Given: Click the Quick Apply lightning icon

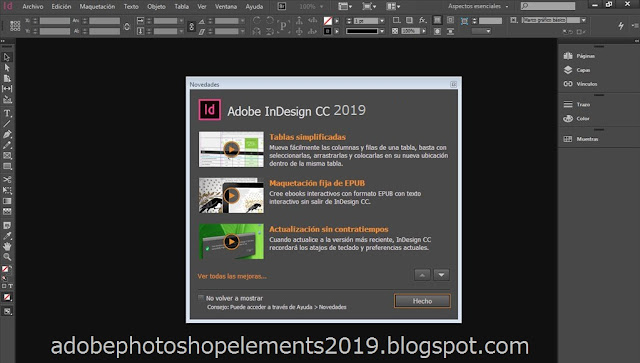Looking at the screenshot, I should [621, 26].
